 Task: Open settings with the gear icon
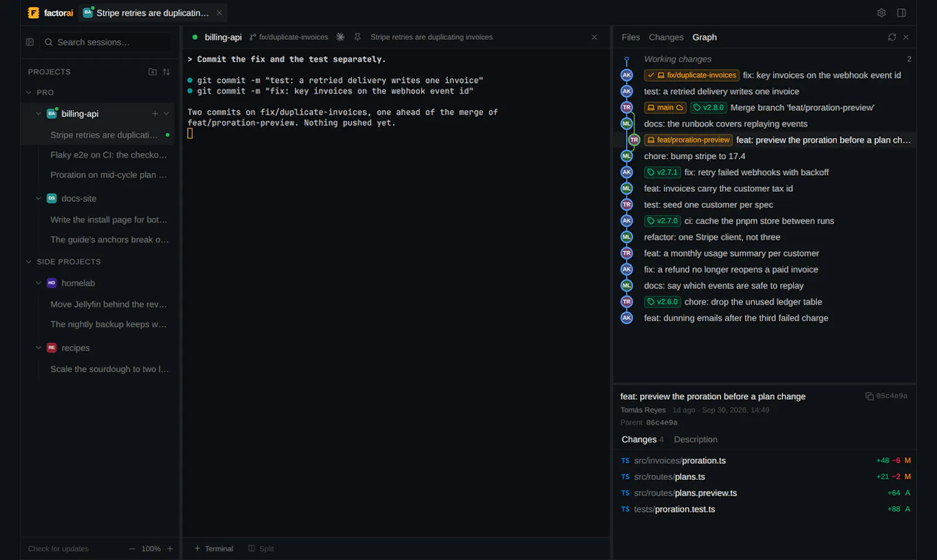pos(881,13)
